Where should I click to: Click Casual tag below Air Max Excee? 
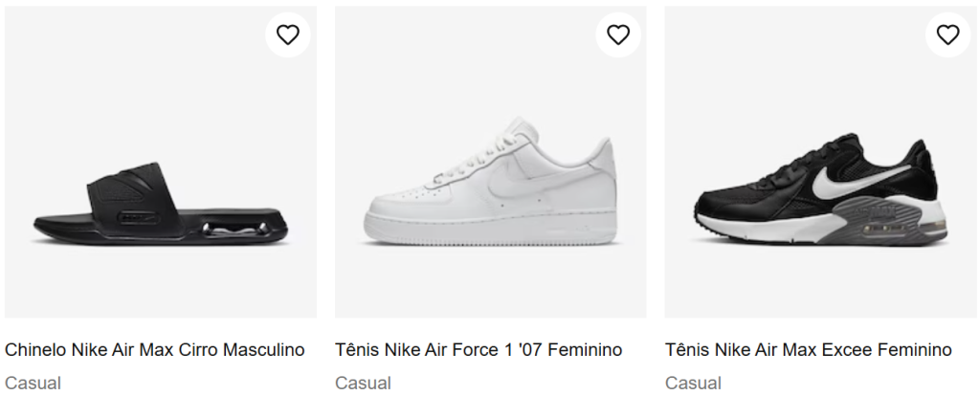[693, 383]
